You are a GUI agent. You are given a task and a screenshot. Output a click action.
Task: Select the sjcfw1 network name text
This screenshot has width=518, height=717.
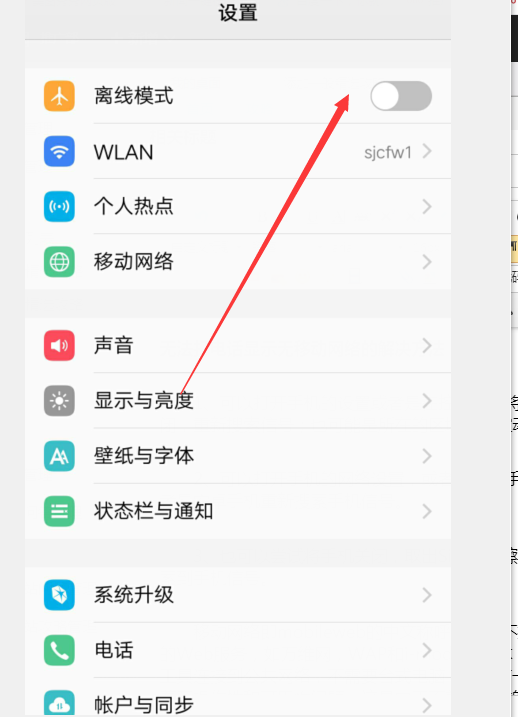388,152
